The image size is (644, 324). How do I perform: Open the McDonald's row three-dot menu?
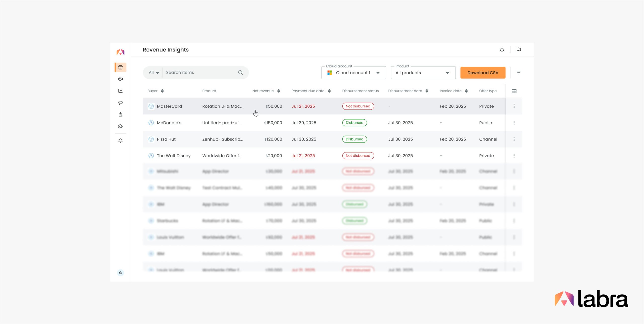514,123
